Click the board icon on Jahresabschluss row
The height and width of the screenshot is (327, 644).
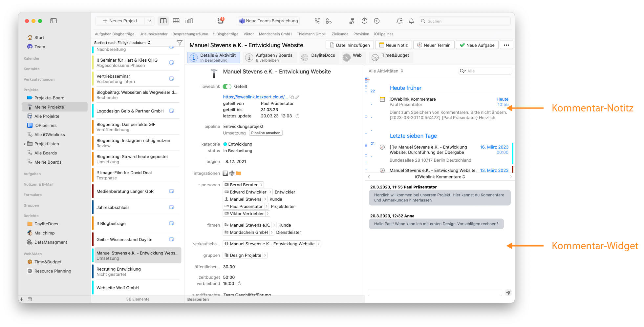[x=171, y=207]
